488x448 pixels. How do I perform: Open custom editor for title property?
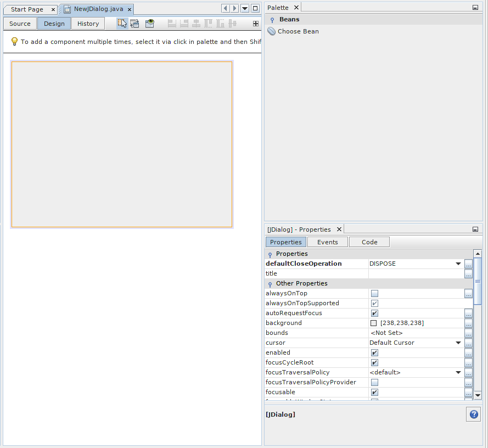(x=468, y=273)
